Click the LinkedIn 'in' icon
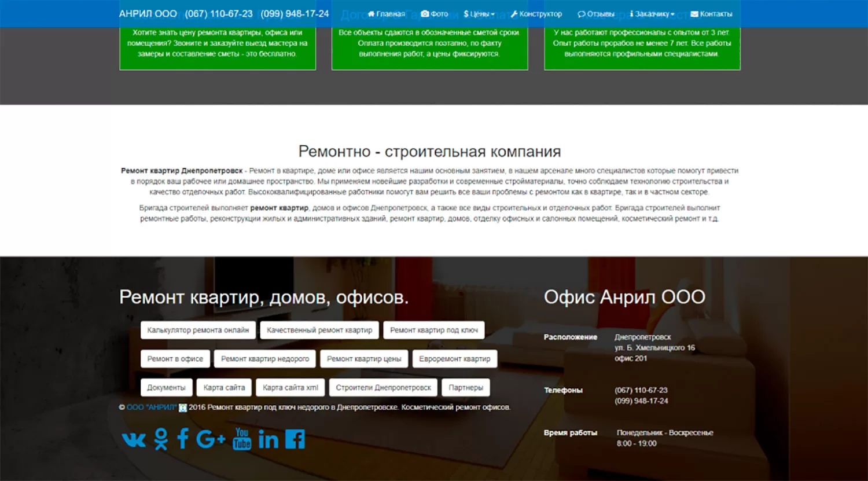868x481 pixels. click(268, 439)
